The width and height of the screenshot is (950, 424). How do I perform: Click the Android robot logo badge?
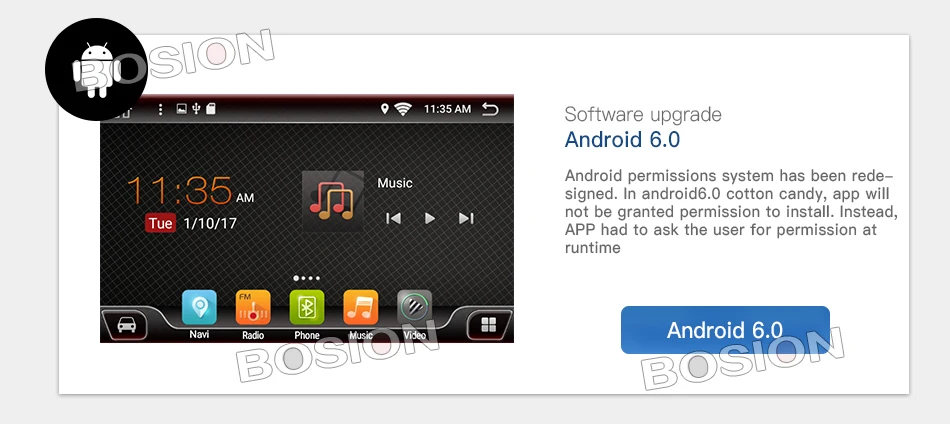tap(96, 69)
